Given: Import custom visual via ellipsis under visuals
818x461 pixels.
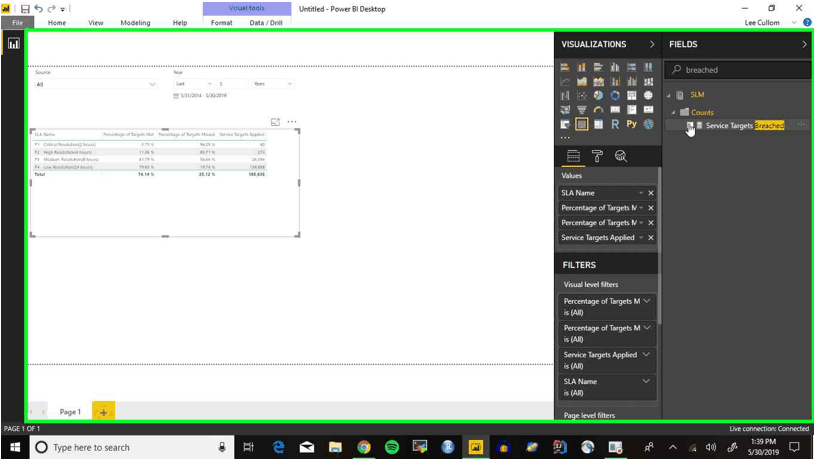Looking at the screenshot, I should tap(565, 138).
